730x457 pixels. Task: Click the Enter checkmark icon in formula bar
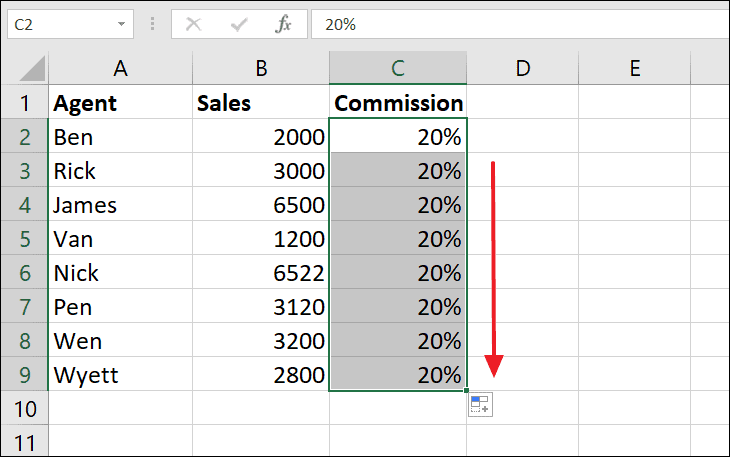click(238, 24)
